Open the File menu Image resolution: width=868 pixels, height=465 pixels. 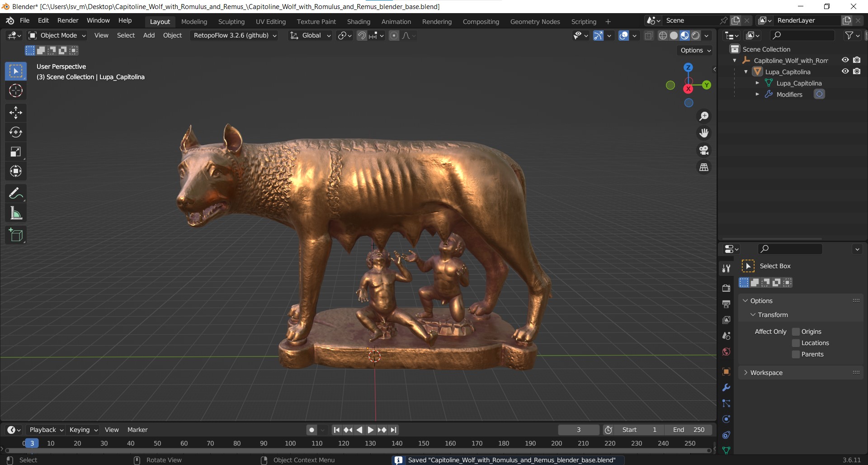pos(25,21)
